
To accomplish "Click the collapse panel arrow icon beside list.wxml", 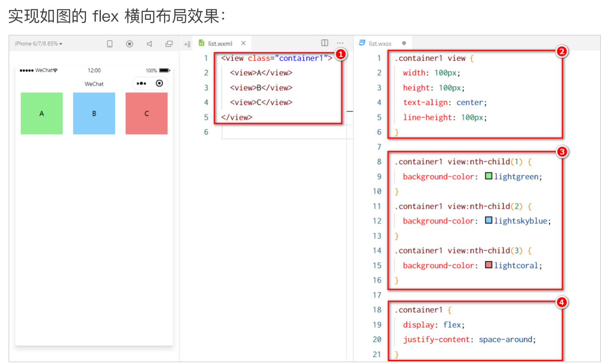I will (186, 44).
